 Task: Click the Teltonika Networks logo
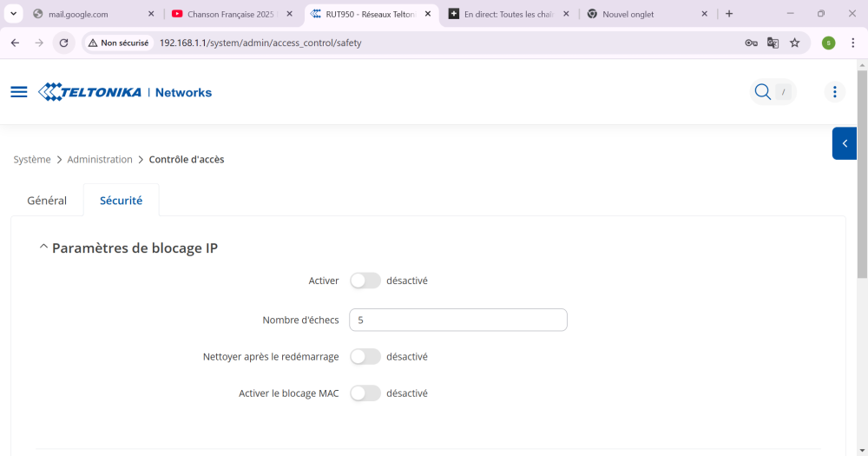pos(125,92)
